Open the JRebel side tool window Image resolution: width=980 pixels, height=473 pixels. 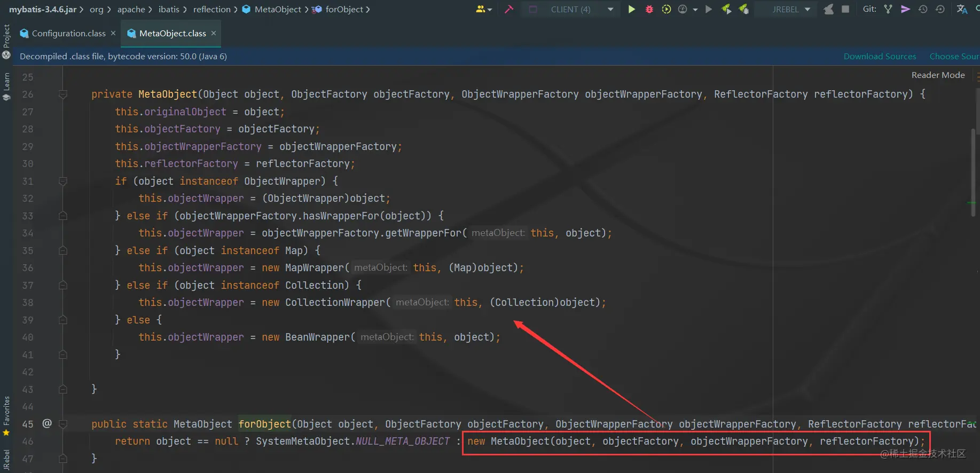6,461
